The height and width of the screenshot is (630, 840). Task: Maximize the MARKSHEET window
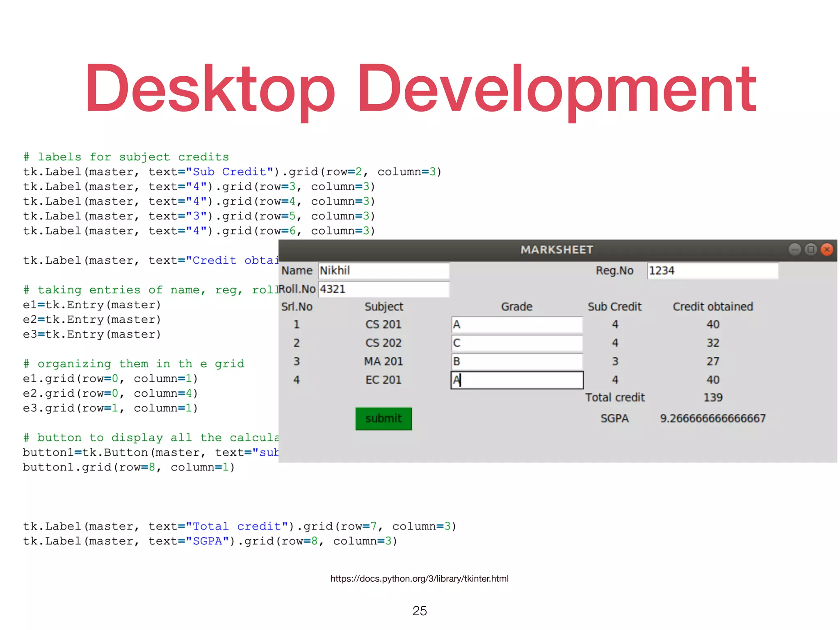click(811, 249)
